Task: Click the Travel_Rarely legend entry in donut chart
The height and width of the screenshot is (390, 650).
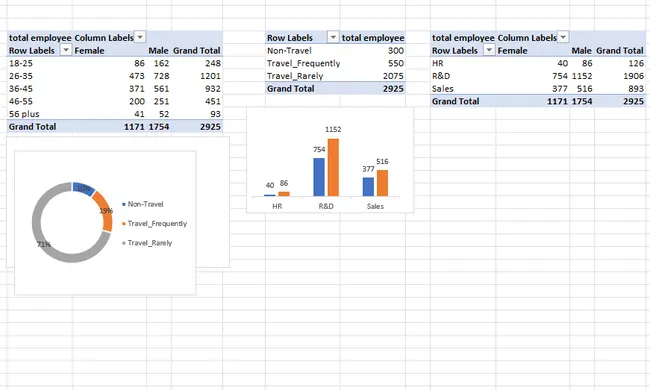Action: (x=147, y=243)
